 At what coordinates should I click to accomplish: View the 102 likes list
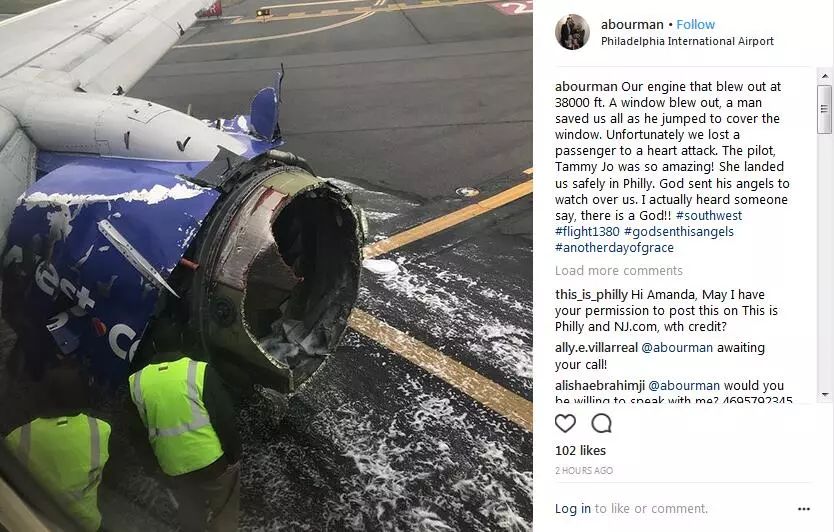580,451
